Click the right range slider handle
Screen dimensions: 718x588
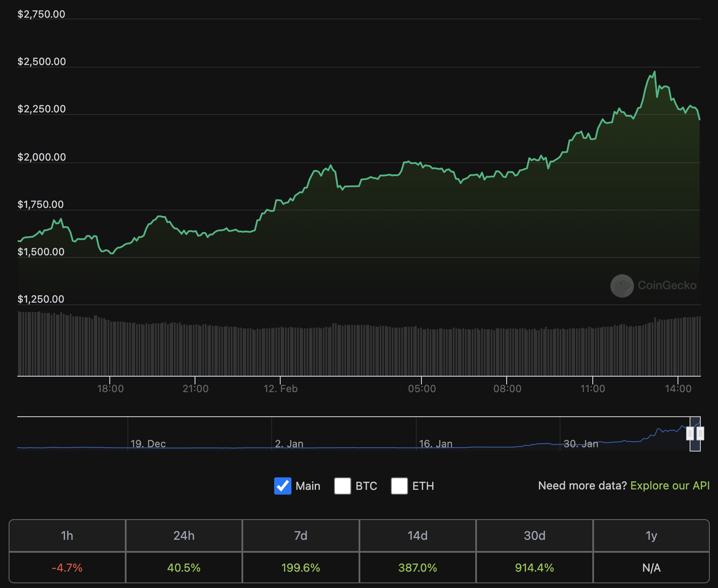coord(700,433)
